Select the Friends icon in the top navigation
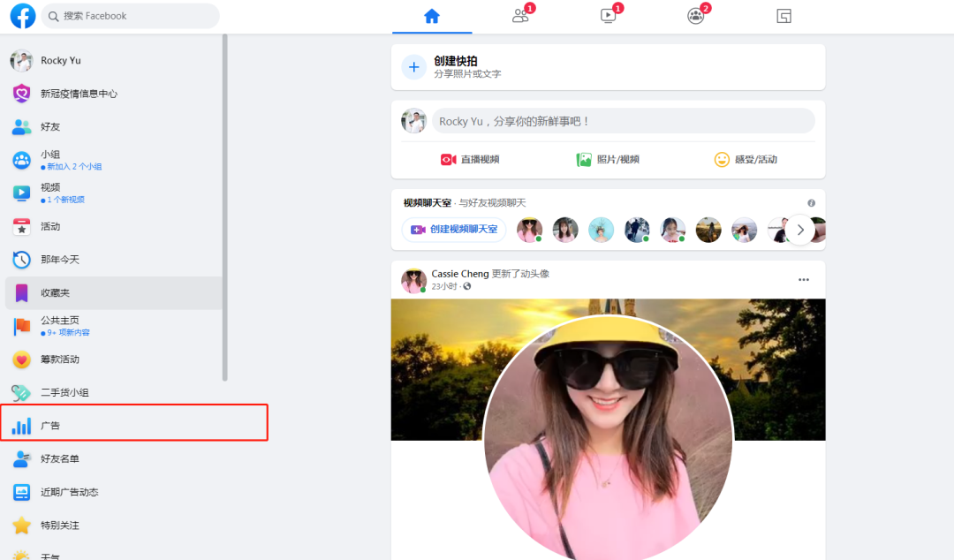Viewport: 954px width, 560px height. point(520,15)
